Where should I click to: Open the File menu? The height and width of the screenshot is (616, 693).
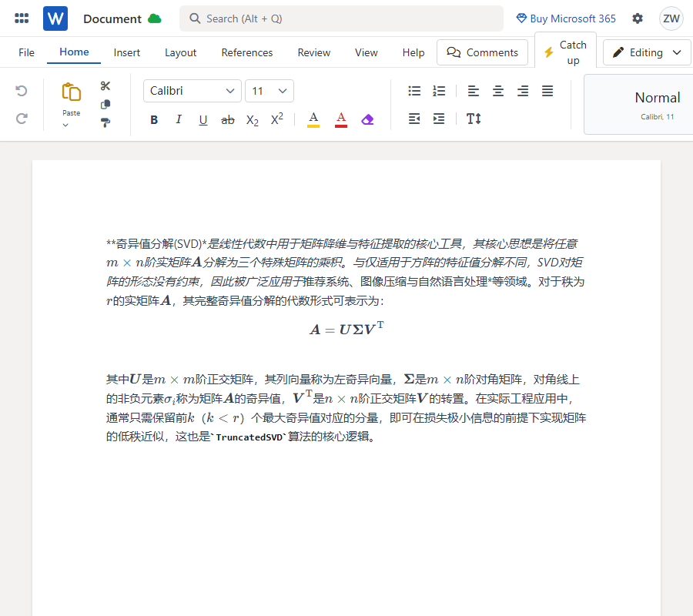pos(26,52)
